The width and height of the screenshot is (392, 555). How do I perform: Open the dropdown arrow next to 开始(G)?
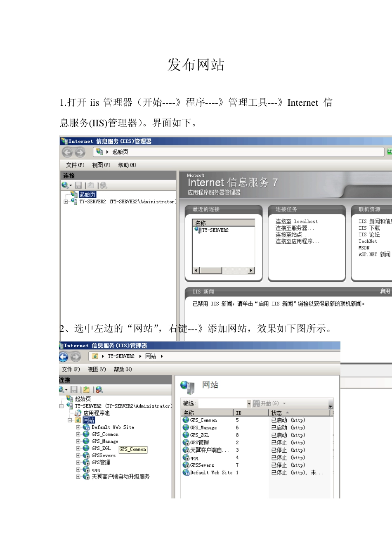pyautogui.click(x=284, y=403)
